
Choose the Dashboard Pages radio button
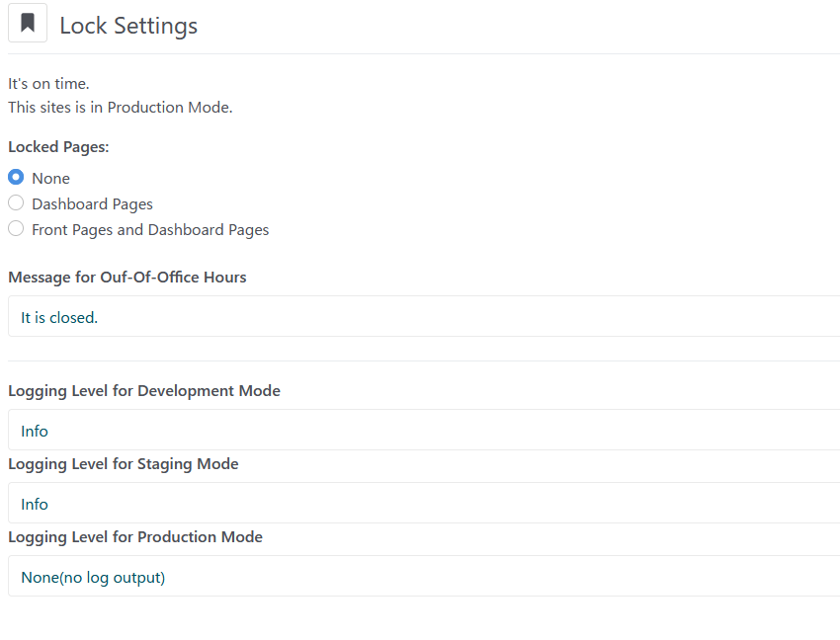click(16, 203)
